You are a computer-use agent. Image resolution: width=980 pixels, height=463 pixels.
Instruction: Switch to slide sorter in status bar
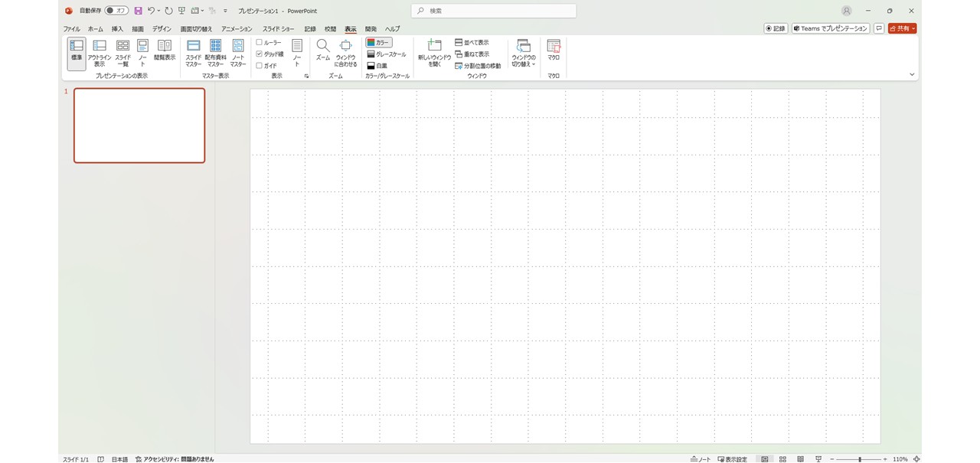[x=782, y=459]
